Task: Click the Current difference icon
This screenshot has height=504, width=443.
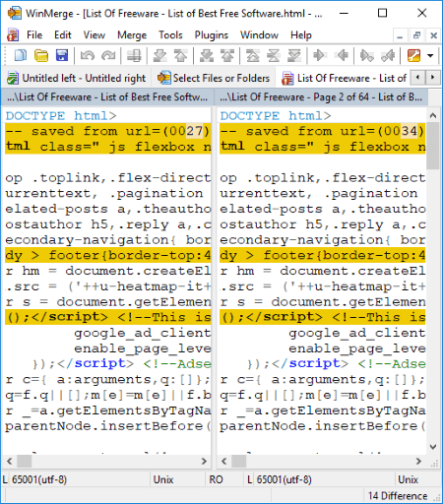Action: point(274,55)
